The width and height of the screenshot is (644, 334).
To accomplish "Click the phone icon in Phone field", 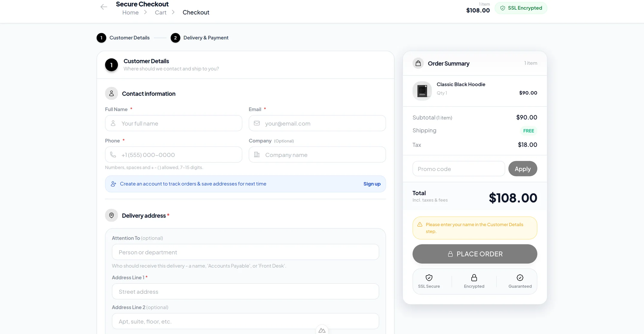I will pyautogui.click(x=113, y=155).
